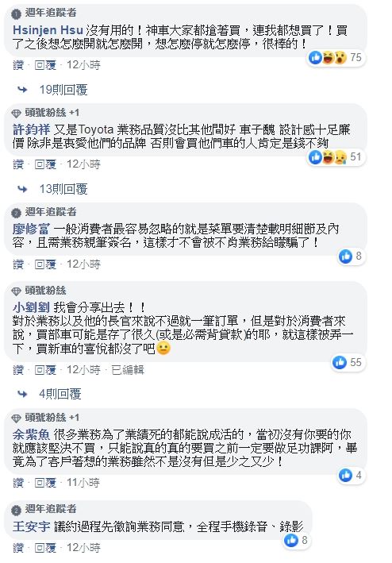This screenshot has height=563, width=392.
Task: Click the thumbs-up reaction on 廖修富's comment
Action: coord(345,256)
